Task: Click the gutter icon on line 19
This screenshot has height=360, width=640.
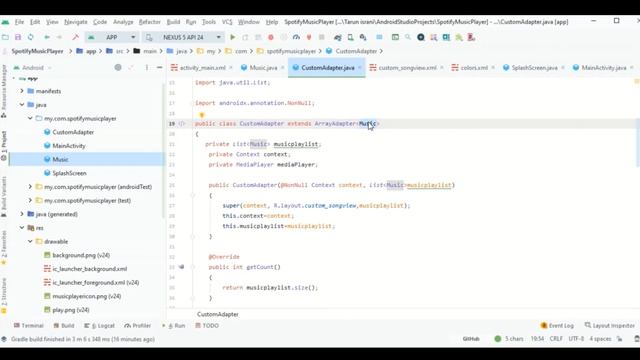Action: (182, 123)
